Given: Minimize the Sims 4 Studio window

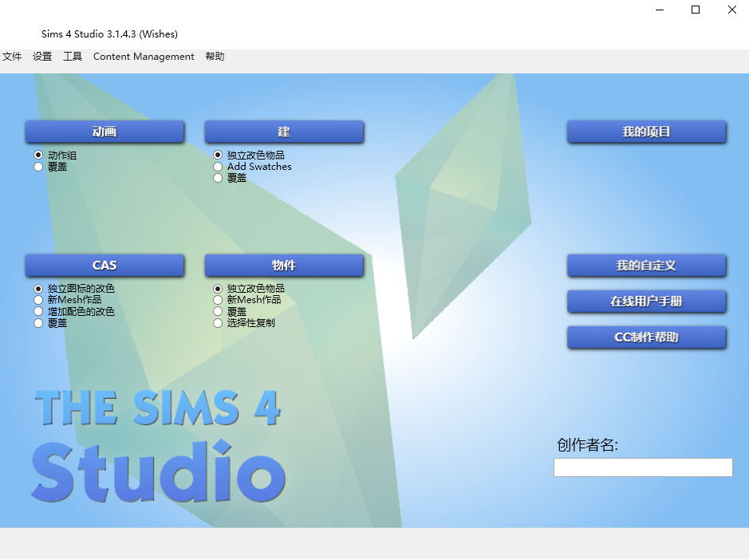Looking at the screenshot, I should [x=660, y=10].
